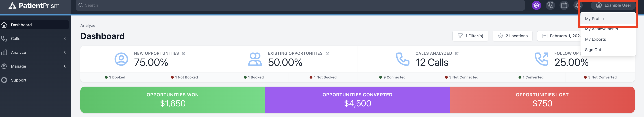Open the purple graduation cap training icon

(536, 5)
